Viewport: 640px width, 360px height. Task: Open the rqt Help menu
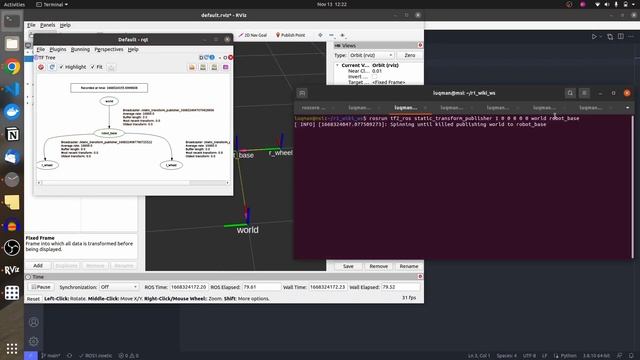point(133,49)
